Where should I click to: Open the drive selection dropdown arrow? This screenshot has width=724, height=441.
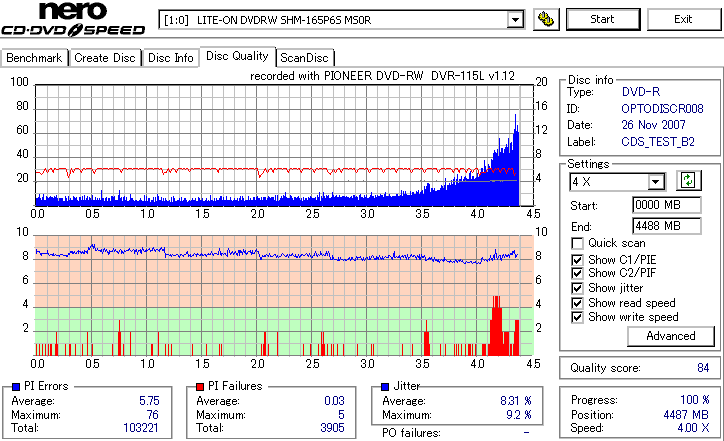point(515,20)
